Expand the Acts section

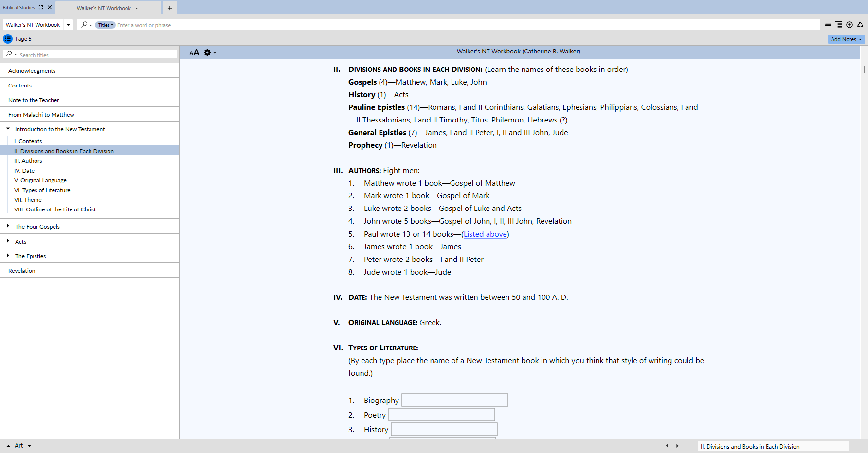(x=8, y=241)
